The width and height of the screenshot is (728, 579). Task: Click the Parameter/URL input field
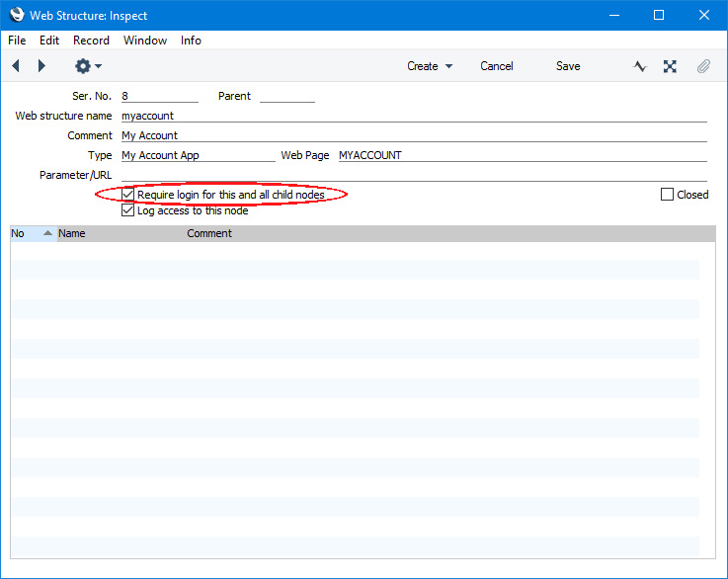414,175
